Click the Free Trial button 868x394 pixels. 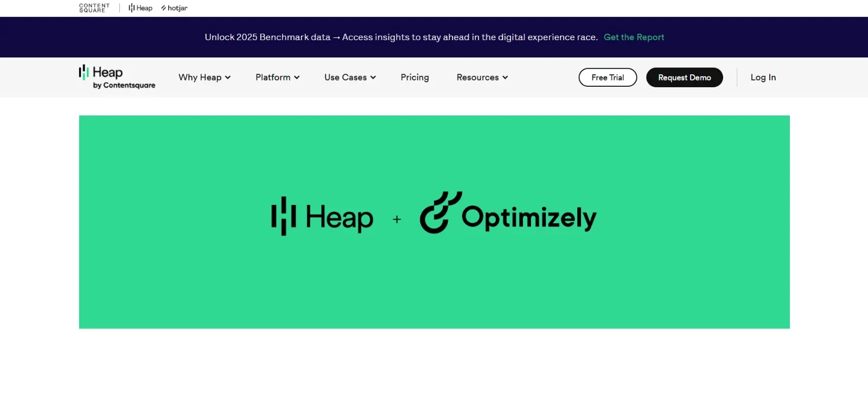pos(608,77)
